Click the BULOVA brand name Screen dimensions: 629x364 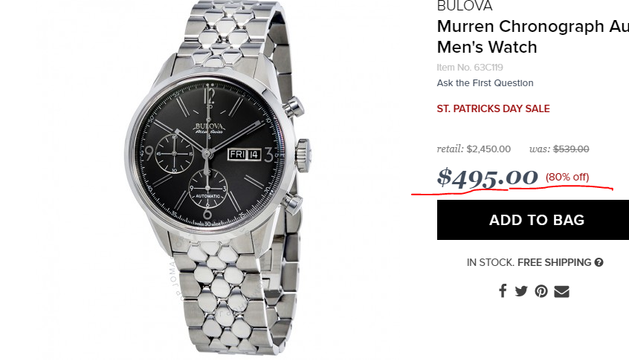pyautogui.click(x=465, y=6)
